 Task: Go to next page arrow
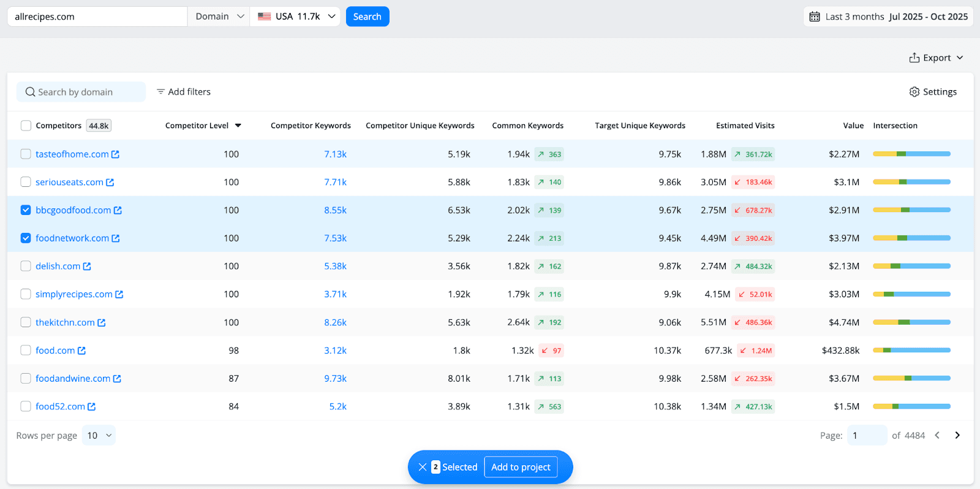click(x=957, y=436)
